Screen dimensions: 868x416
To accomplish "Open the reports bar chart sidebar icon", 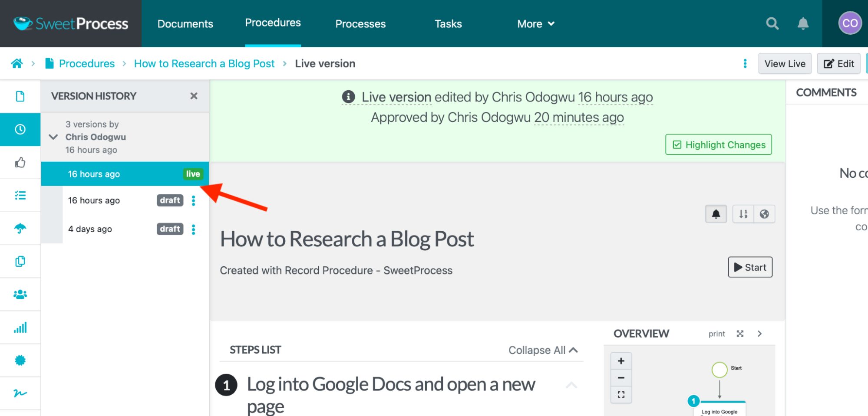I will pyautogui.click(x=20, y=328).
